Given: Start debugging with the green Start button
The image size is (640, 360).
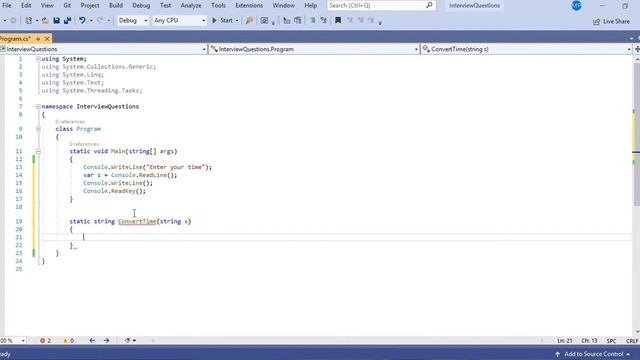Looking at the screenshot, I should 222,20.
